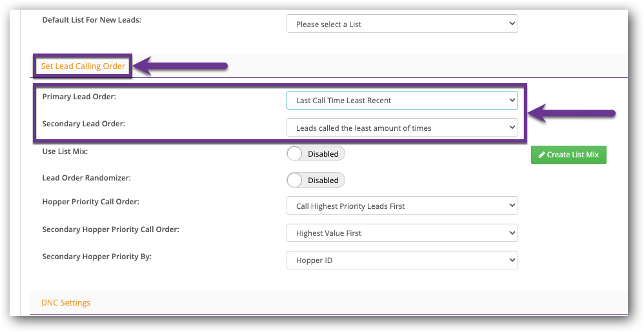Toggle the Lead Order Randomizer switch

tap(316, 180)
